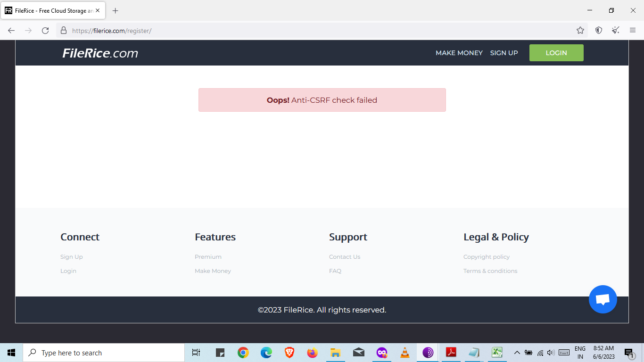Screen dimensions: 644x362
Task: View the Terms & conditions link
Action: tap(490, 271)
